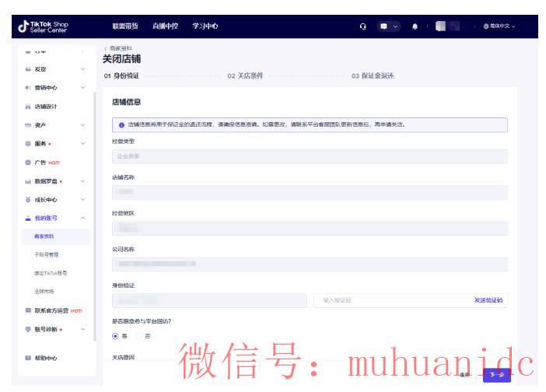546x392 pixels.
Task: Click the 帮助中心 sidebar icon
Action: 28,358
